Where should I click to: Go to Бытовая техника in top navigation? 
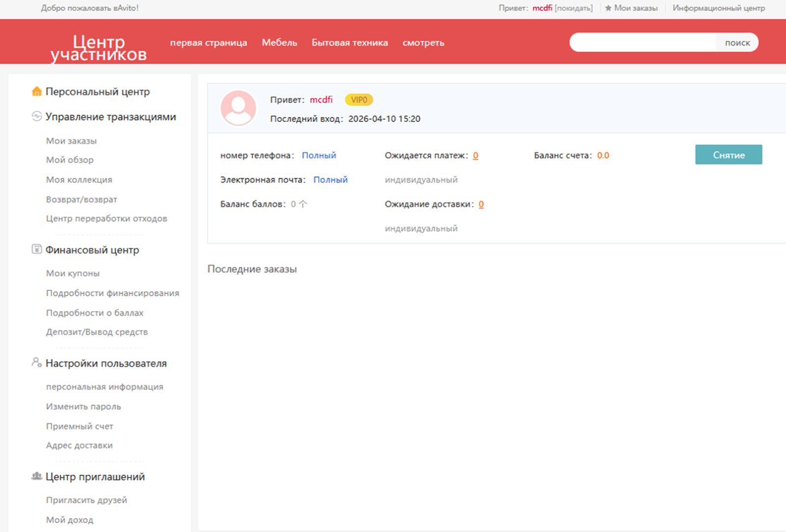[x=349, y=43]
